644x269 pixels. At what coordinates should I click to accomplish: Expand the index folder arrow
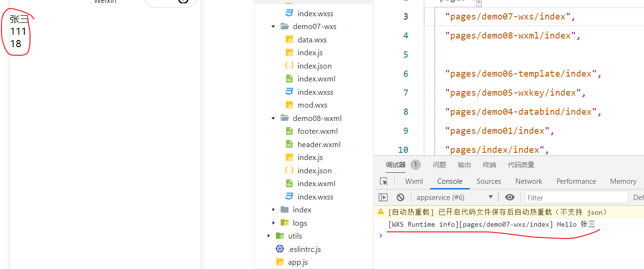point(273,210)
